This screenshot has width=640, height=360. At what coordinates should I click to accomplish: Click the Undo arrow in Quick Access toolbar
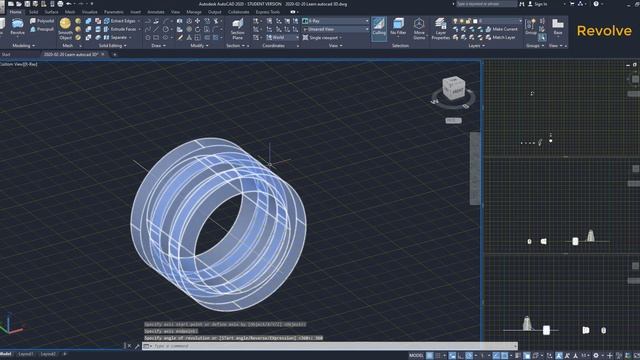click(69, 4)
